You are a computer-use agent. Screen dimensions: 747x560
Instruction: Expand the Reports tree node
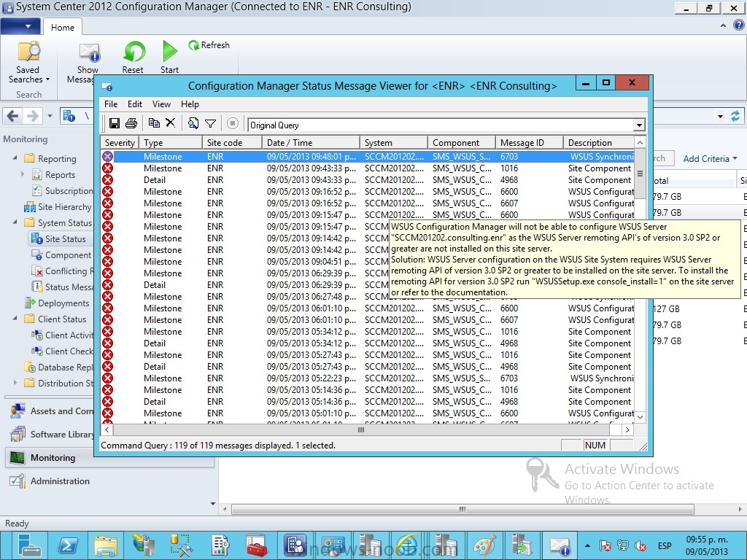coord(23,174)
